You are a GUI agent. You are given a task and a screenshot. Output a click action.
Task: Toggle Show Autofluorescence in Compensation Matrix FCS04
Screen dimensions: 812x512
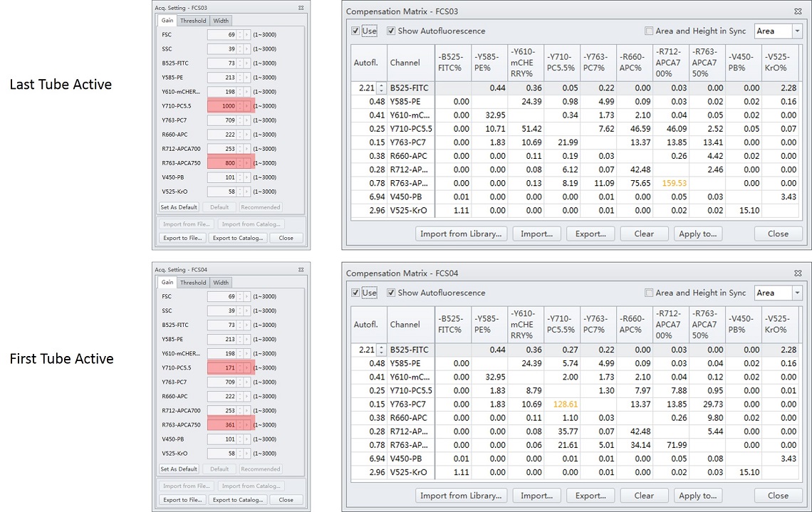click(x=391, y=293)
